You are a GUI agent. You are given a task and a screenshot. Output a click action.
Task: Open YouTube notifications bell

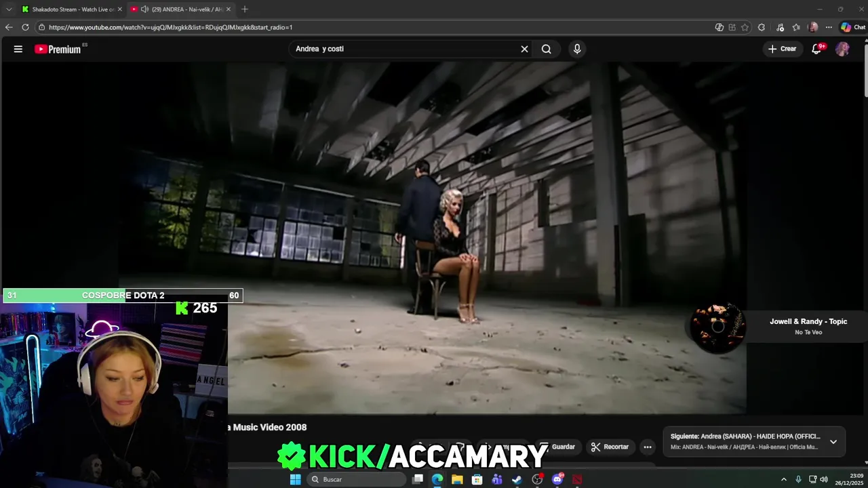point(817,49)
